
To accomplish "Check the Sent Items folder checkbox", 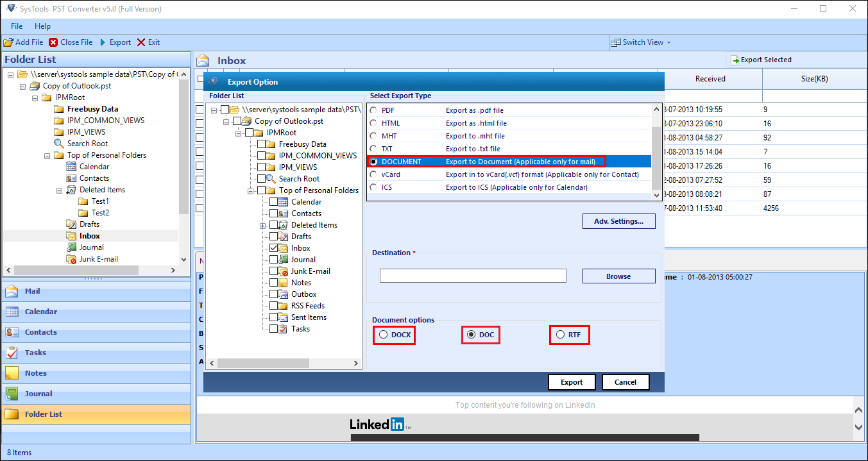I will tap(272, 317).
